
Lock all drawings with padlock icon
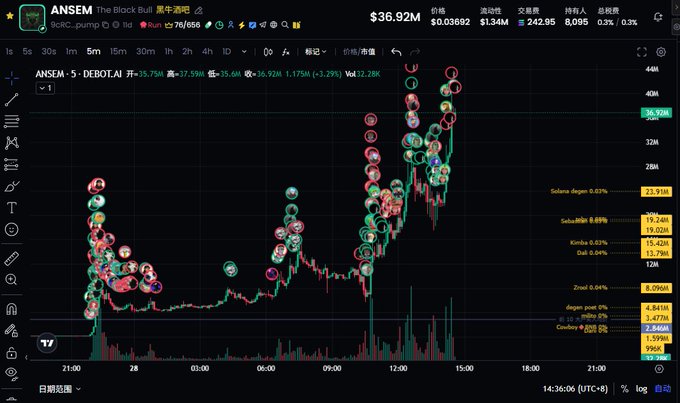[12, 353]
